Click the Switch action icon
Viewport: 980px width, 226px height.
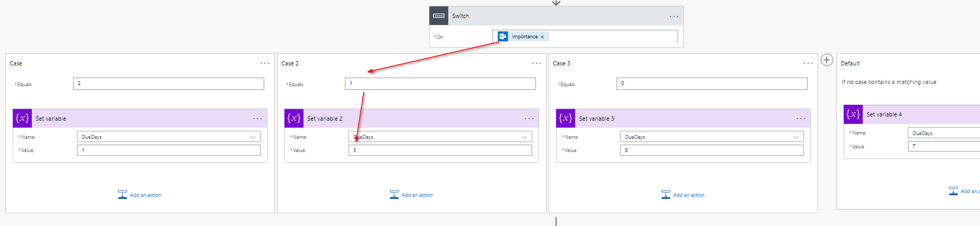tap(439, 16)
